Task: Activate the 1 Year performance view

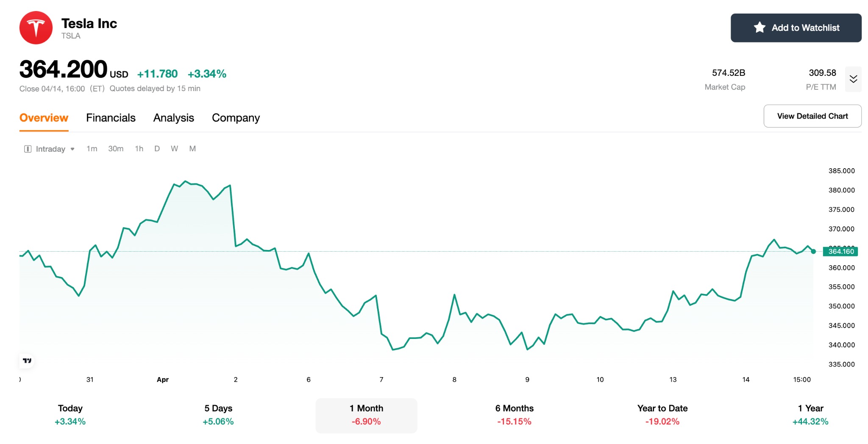Action: pyautogui.click(x=810, y=415)
